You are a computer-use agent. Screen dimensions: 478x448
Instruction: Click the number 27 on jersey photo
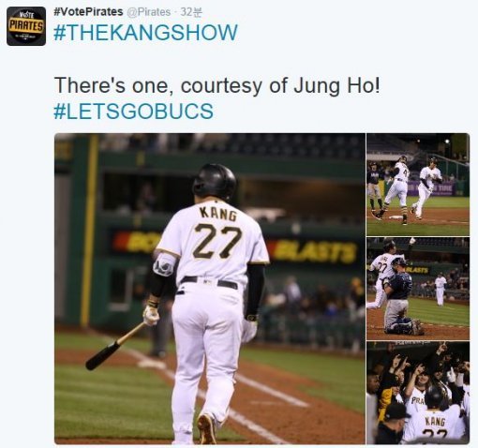coord(217,241)
